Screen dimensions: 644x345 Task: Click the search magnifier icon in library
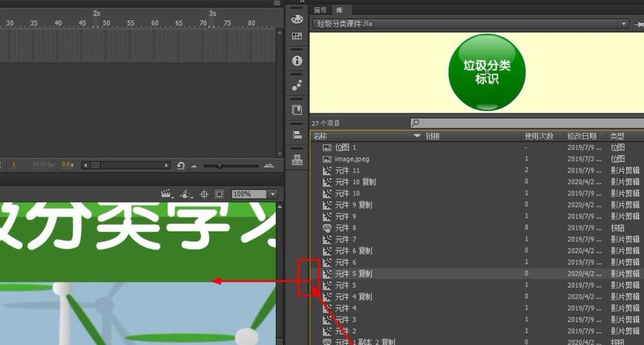pyautogui.click(x=415, y=123)
